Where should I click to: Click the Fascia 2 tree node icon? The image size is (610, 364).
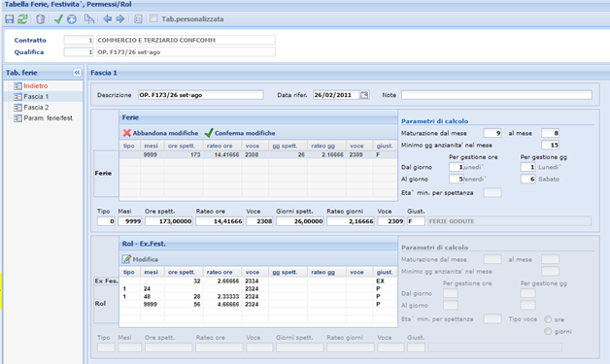click(17, 108)
